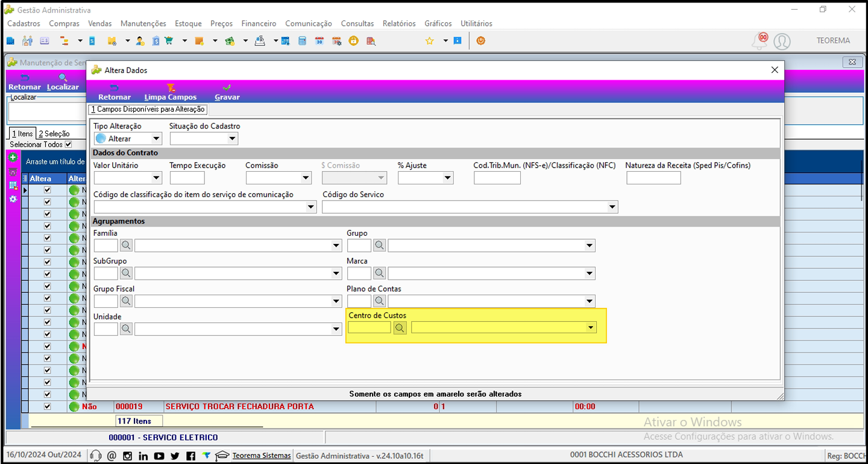Image resolution: width=868 pixels, height=464 pixels.
Task: Open the Cadastros menu
Action: tap(24, 24)
